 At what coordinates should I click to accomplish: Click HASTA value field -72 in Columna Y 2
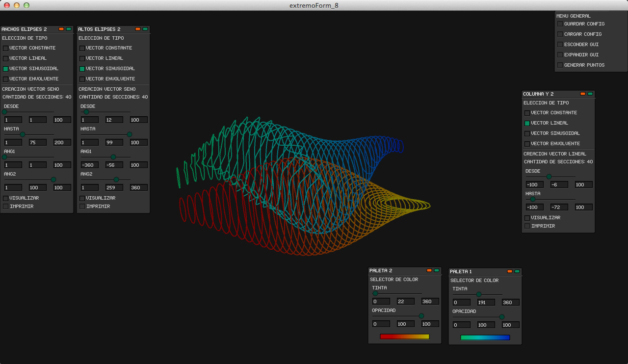tap(559, 207)
